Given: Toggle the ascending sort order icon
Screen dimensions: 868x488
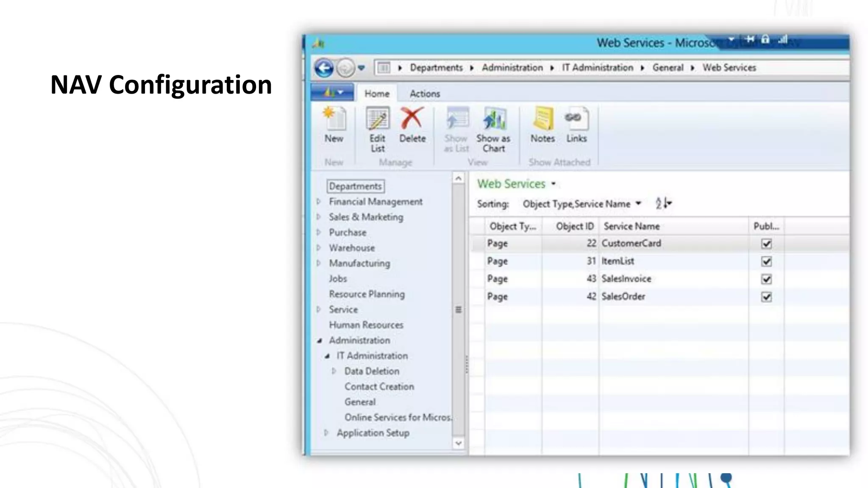Looking at the screenshot, I should [x=663, y=204].
